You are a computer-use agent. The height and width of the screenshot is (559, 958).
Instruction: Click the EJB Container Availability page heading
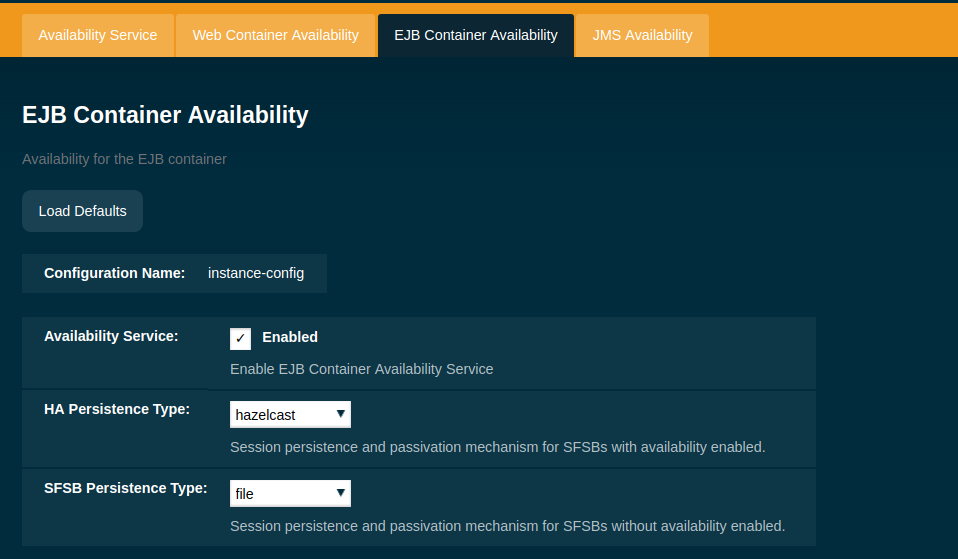(x=165, y=115)
